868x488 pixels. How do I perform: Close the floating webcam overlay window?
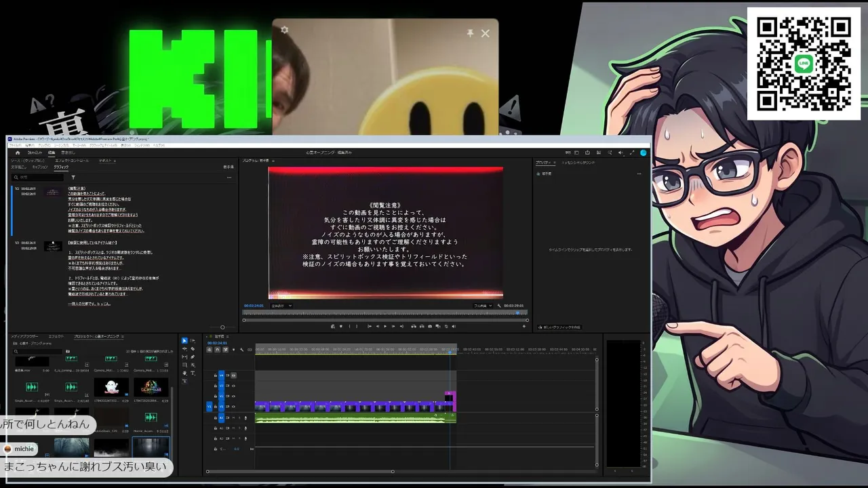[x=486, y=33]
